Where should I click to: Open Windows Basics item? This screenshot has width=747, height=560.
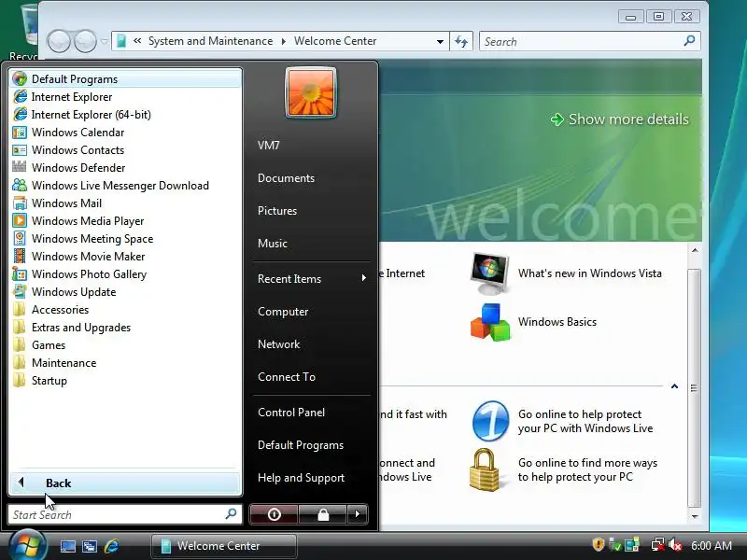[x=533, y=322]
